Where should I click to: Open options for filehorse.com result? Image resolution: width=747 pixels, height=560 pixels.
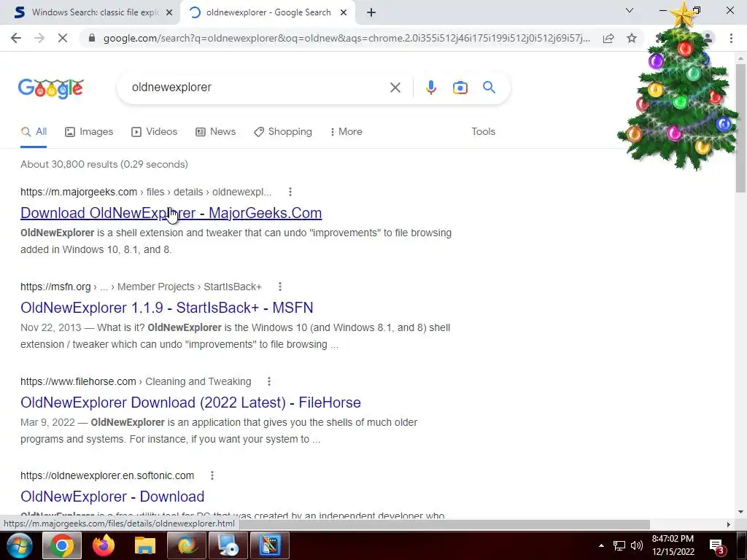click(x=269, y=381)
